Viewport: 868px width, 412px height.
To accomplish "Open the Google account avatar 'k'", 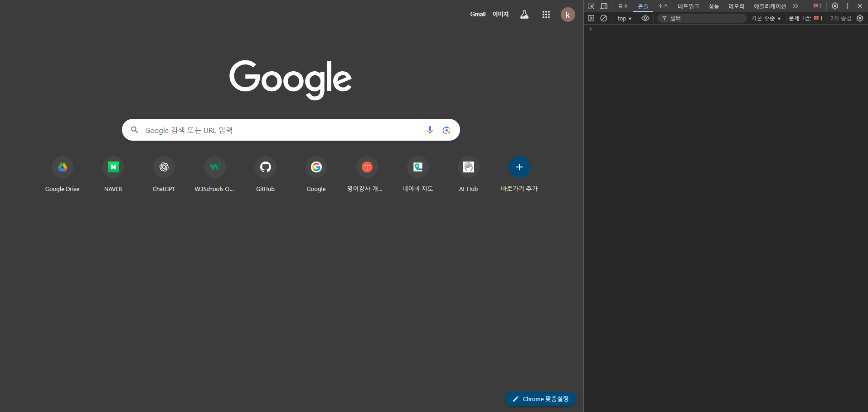I will 568,15.
